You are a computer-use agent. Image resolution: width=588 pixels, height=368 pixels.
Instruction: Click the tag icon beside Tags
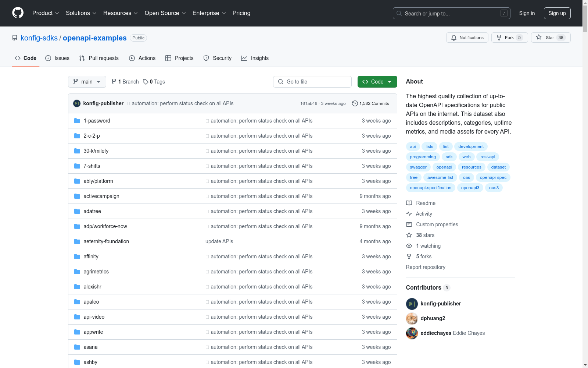click(x=146, y=82)
